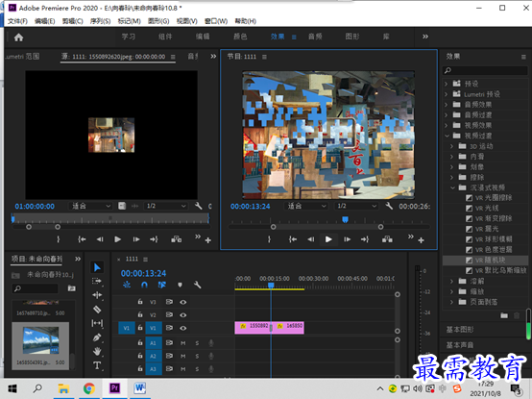Add a marker in the timeline
This screenshot has width=532, height=399.
point(180,285)
